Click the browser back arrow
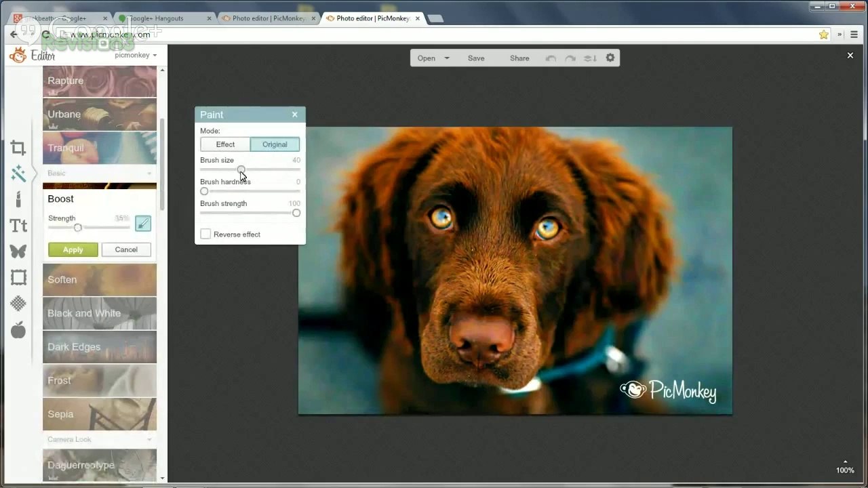 pos(14,35)
